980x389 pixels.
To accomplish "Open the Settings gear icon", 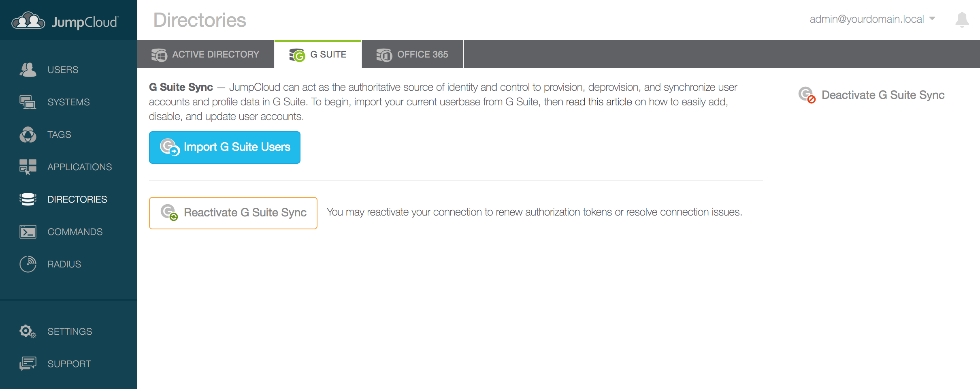I will 28,331.
